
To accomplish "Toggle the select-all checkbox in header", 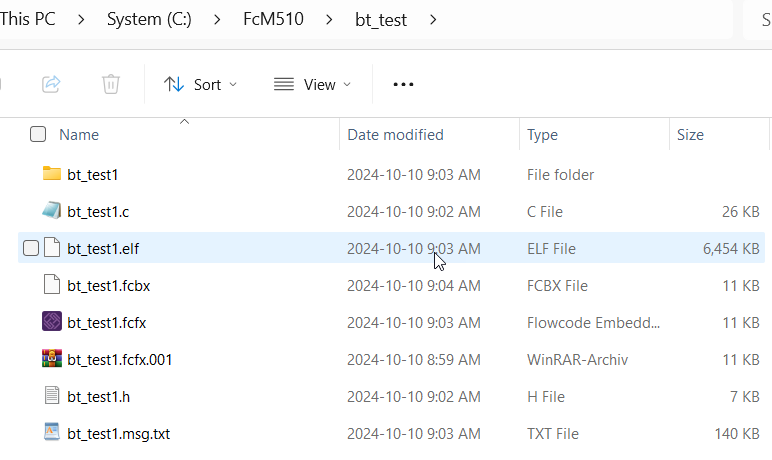I will tap(38, 134).
